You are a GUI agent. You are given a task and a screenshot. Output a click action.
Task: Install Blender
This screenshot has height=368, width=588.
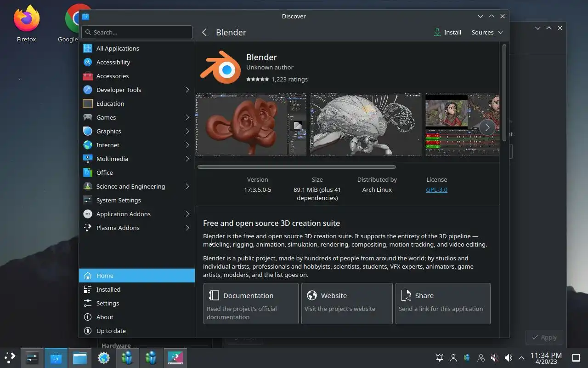click(x=447, y=32)
